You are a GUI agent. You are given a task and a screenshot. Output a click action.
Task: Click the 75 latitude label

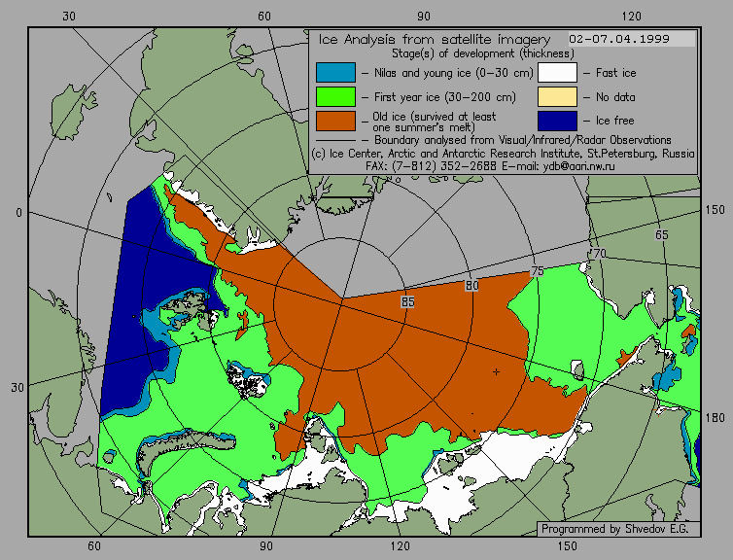(x=538, y=271)
